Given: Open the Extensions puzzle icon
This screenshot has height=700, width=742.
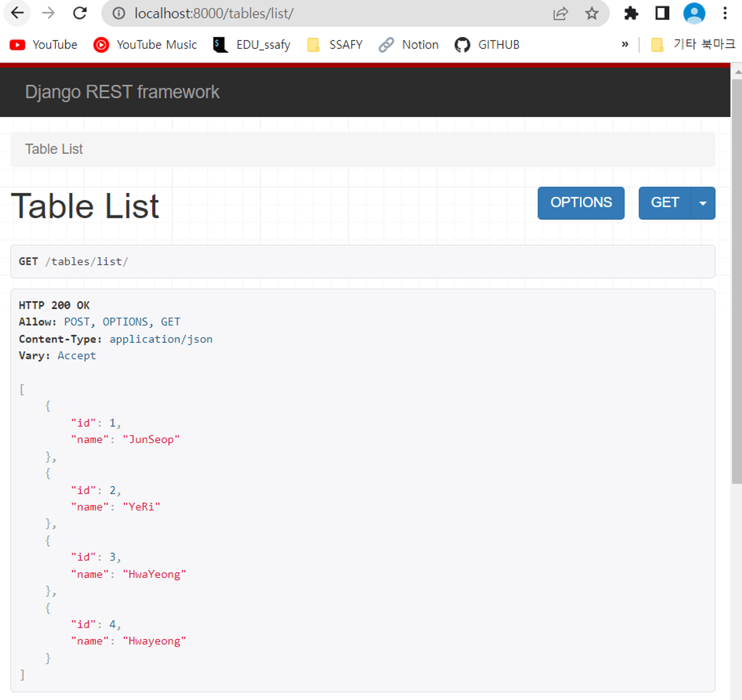Looking at the screenshot, I should (631, 13).
